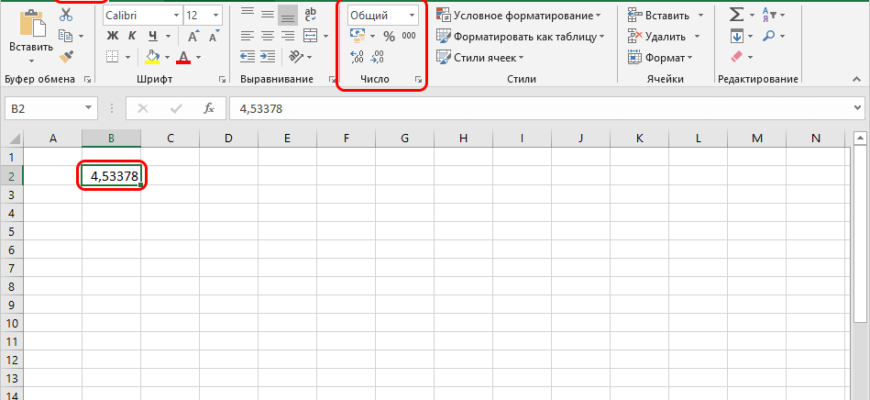This screenshot has width=870, height=400.
Task: Expand underline style dropdown arrow
Action: pos(168,37)
